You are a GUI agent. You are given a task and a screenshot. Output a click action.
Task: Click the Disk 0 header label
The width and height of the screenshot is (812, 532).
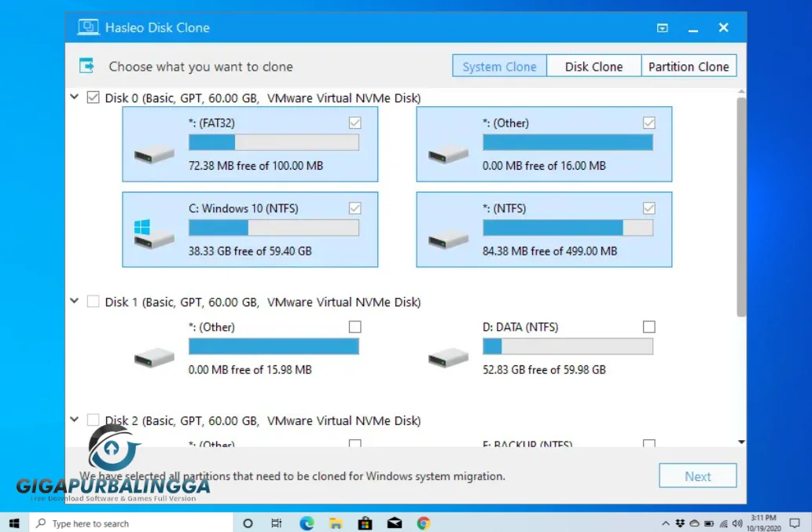click(x=263, y=97)
